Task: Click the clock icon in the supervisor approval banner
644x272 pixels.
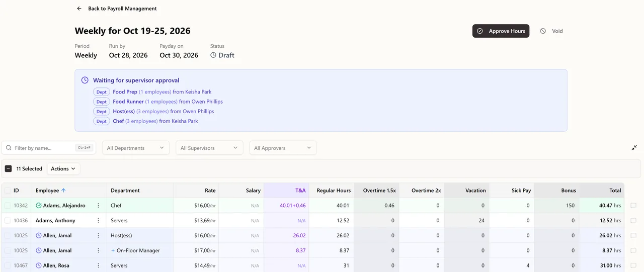Action: [85, 80]
